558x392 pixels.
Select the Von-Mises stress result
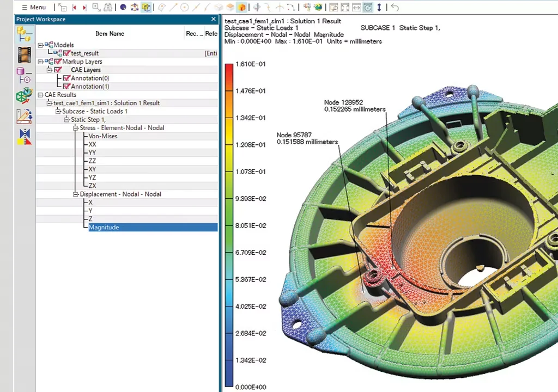click(x=103, y=136)
